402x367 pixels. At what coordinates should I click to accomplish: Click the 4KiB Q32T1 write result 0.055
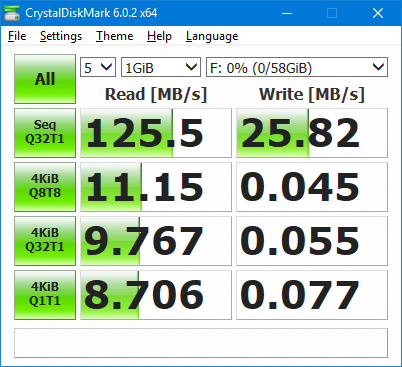pos(312,241)
